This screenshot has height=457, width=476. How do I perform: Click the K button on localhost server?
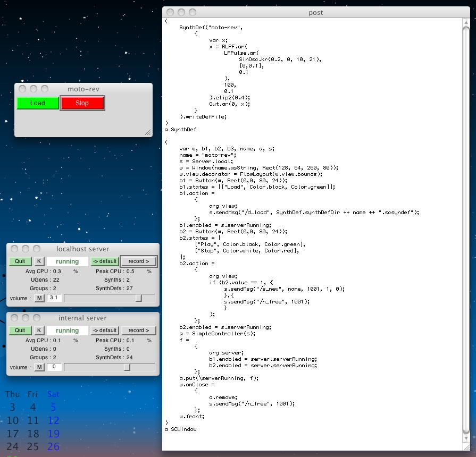[39, 261]
